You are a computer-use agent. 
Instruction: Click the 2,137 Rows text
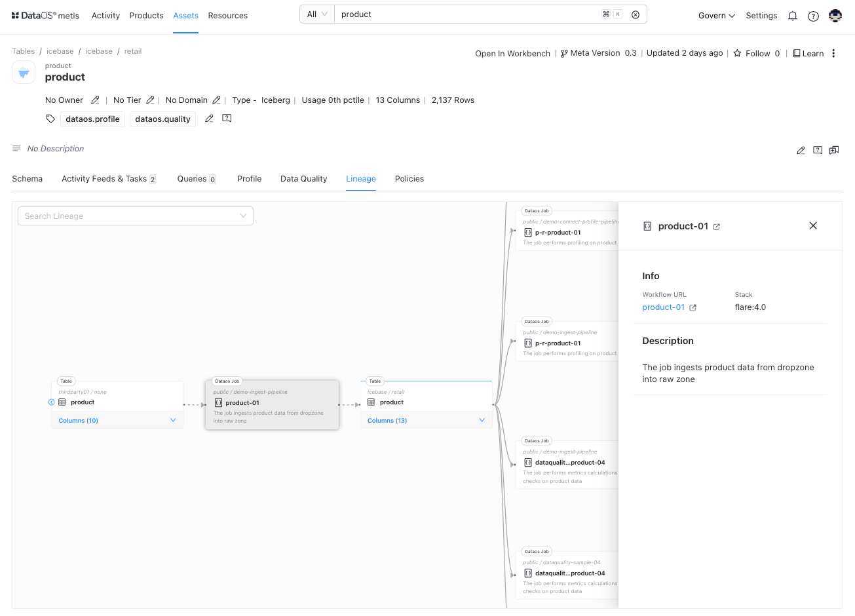tap(453, 100)
